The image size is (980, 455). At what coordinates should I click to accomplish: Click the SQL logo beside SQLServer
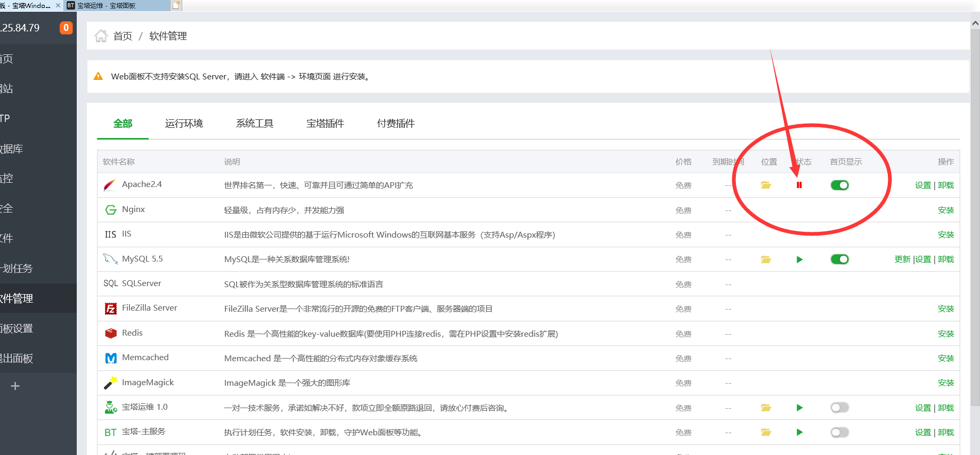coord(110,283)
